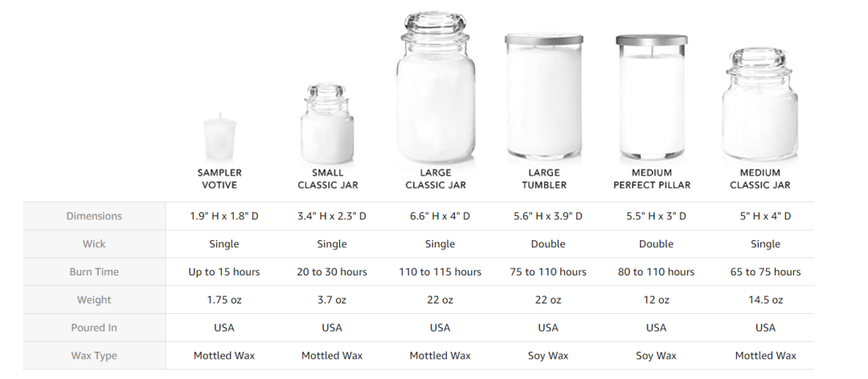
Task: Click the "110 to 115 hours" burn time cell
Action: point(440,272)
